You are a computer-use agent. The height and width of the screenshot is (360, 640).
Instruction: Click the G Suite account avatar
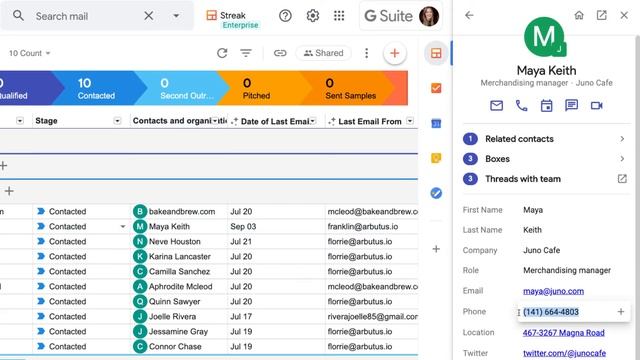429,16
